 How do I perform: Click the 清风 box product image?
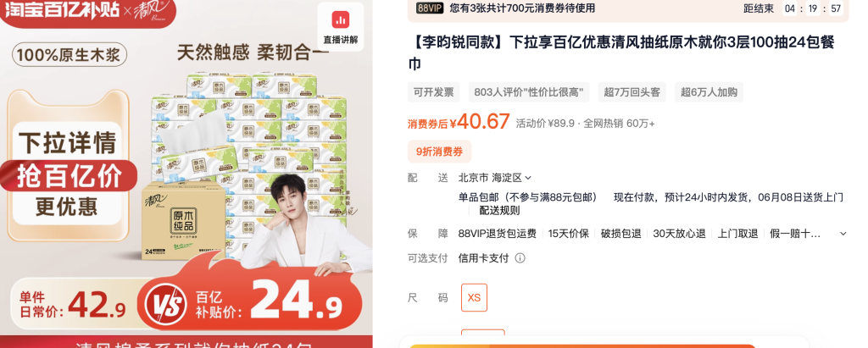click(x=184, y=220)
